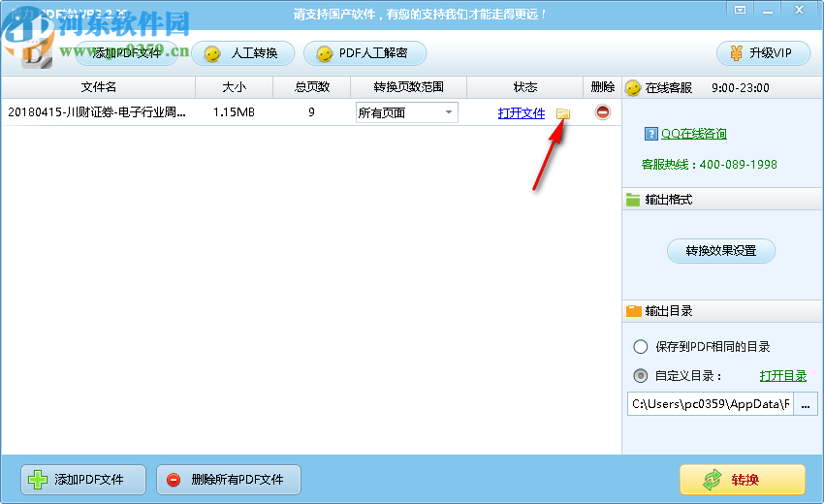This screenshot has width=824, height=504.
Task: Click the orange 输出目录 folder icon
Action: (634, 311)
